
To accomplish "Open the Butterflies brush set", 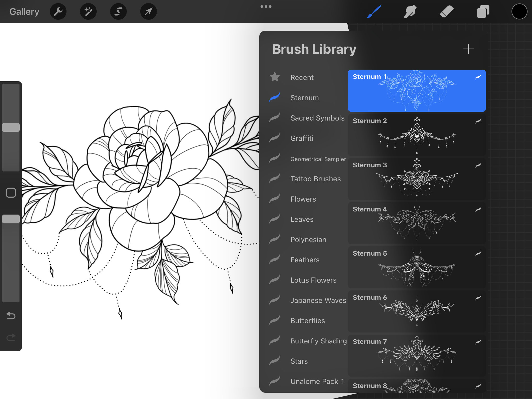I will 308,321.
